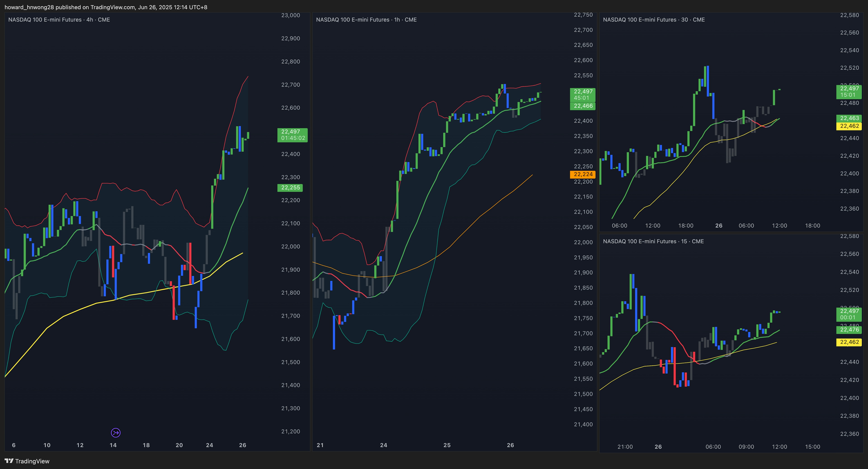Click date 26 on the 30-minute time axis

tap(719, 225)
